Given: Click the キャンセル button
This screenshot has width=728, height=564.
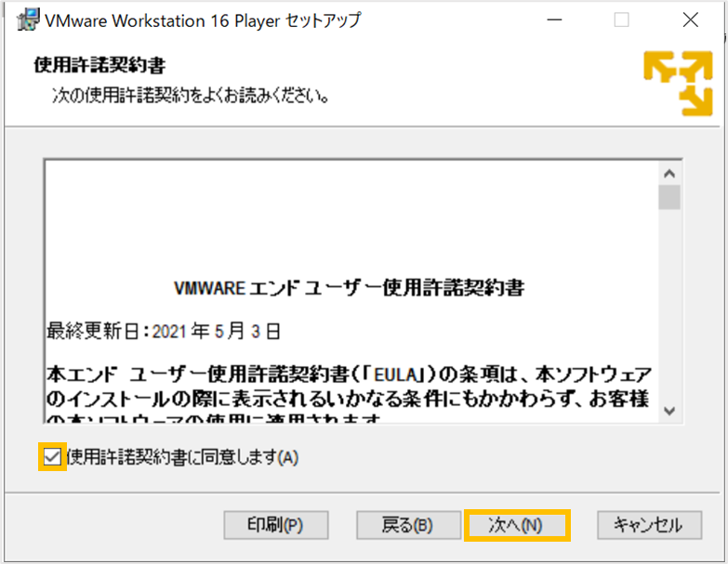Looking at the screenshot, I should point(649,525).
